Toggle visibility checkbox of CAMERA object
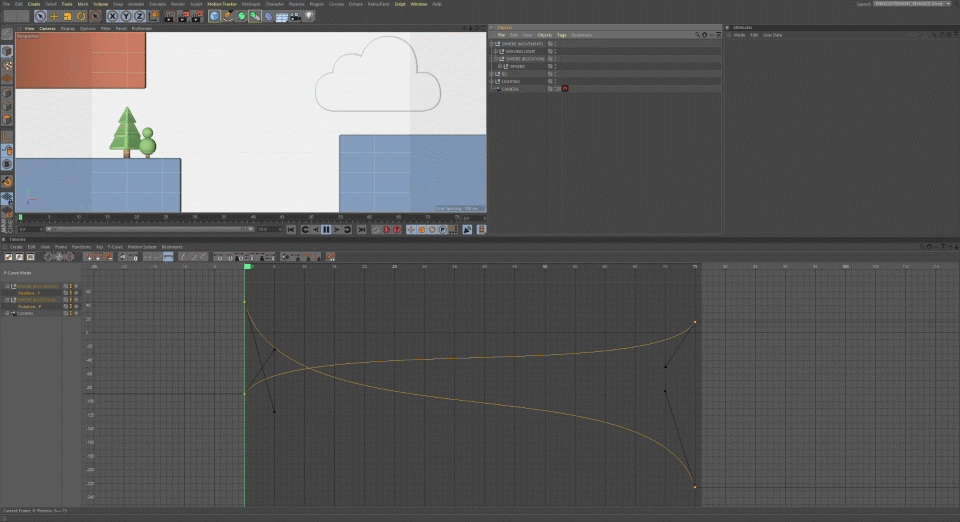The height and width of the screenshot is (522, 960). pyautogui.click(x=550, y=88)
